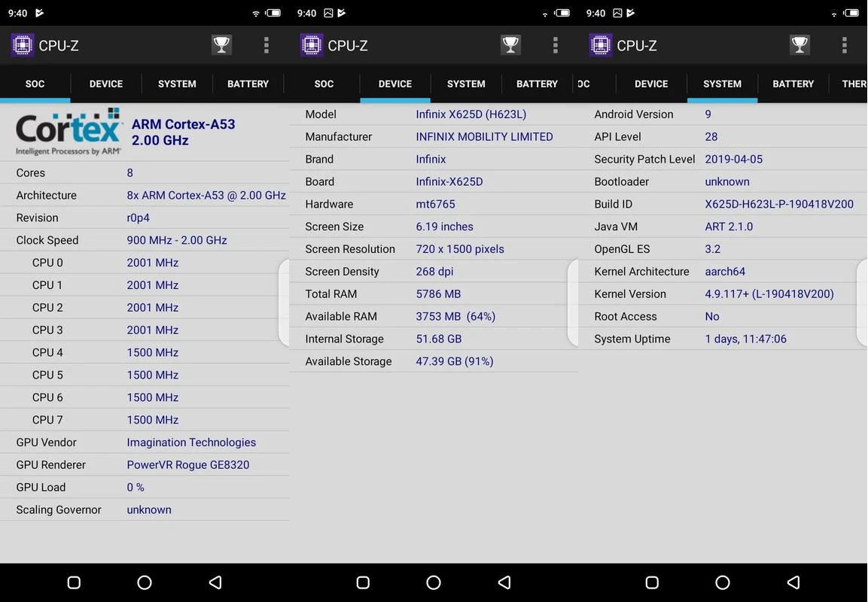
Task: Tap the Hardware value 'mt6765'
Action: click(435, 204)
